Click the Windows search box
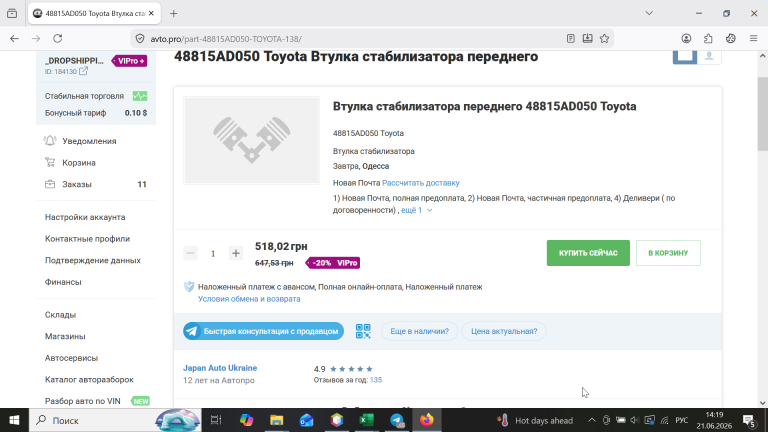 tap(115, 420)
